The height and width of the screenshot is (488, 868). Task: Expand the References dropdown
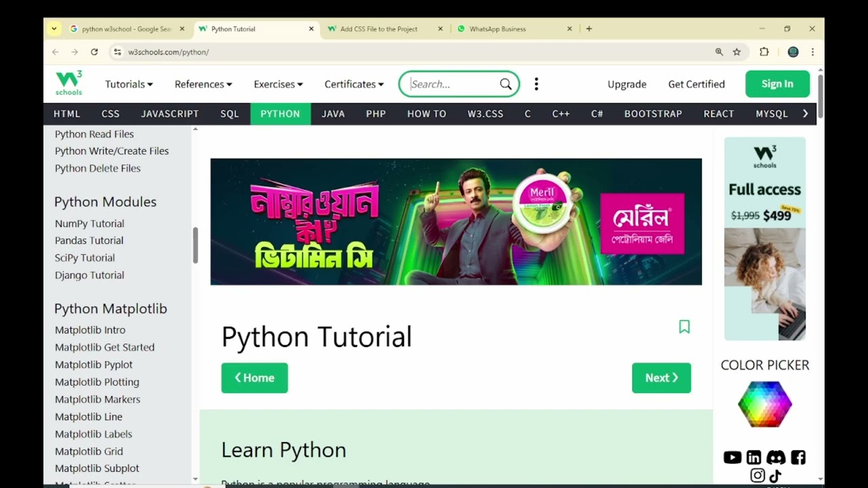click(x=203, y=84)
